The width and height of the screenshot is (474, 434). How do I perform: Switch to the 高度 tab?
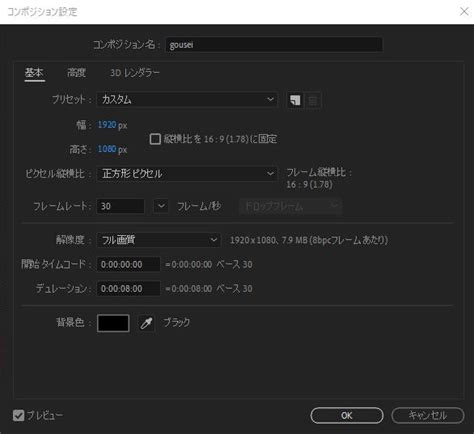point(77,72)
